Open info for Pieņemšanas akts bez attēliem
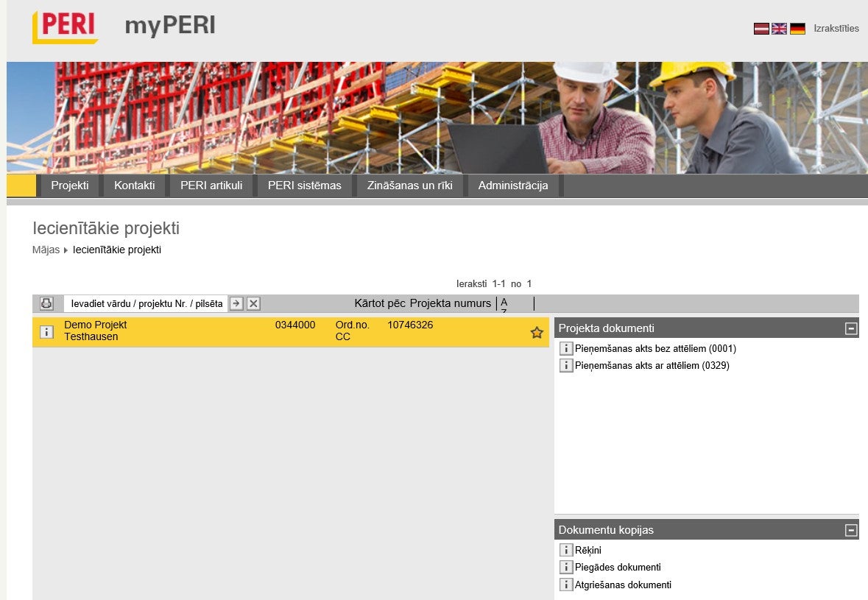This screenshot has height=600, width=868. pos(566,349)
